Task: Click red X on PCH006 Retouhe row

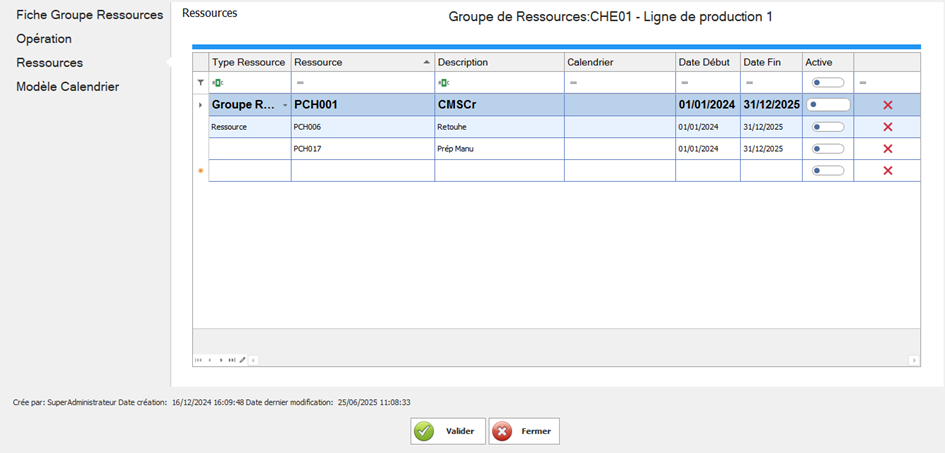Action: (x=887, y=127)
